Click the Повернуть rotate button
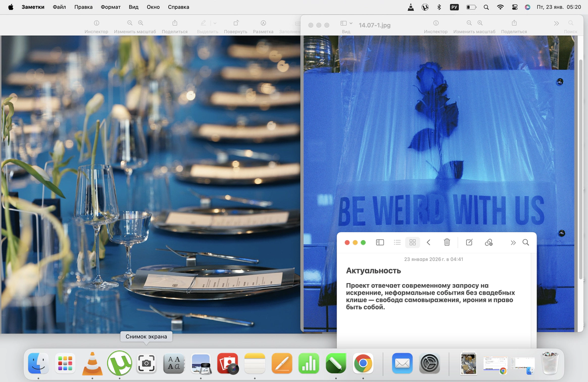588x382 pixels. tap(235, 23)
